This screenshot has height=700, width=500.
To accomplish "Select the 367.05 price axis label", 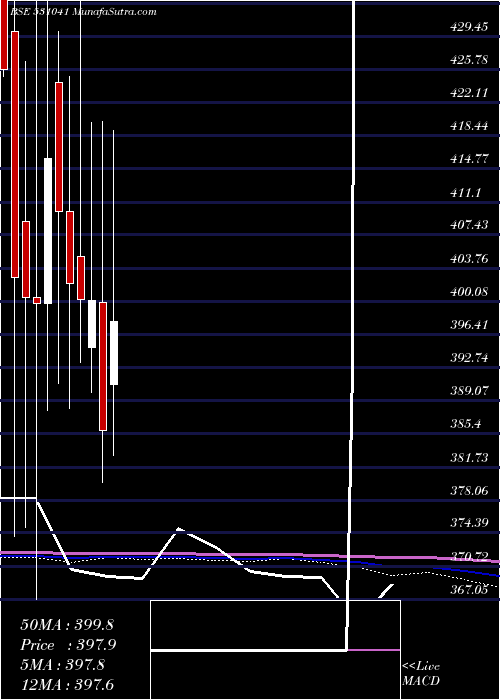I will 469,590.
